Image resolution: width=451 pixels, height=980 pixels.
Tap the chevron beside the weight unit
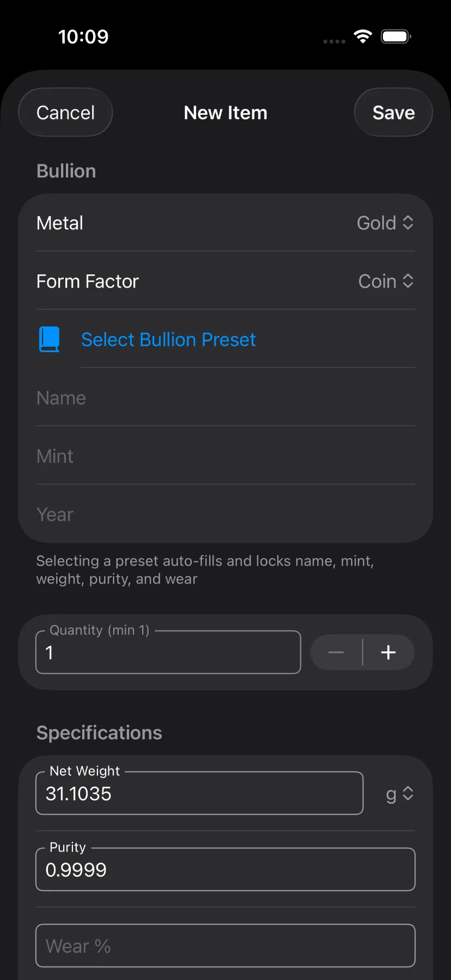coord(410,794)
